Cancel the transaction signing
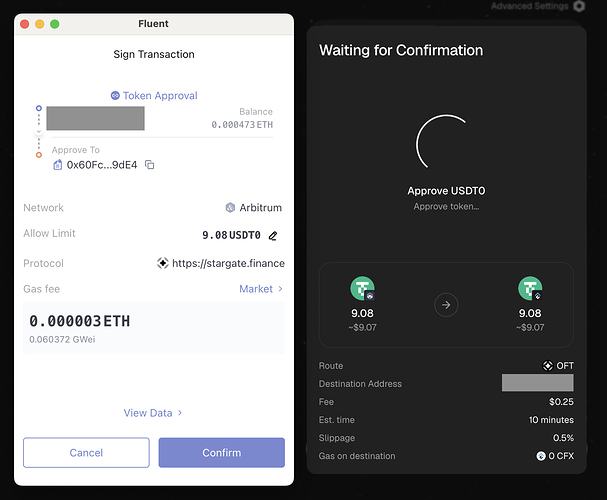Screen dimensions: 607x500 (x=86, y=453)
